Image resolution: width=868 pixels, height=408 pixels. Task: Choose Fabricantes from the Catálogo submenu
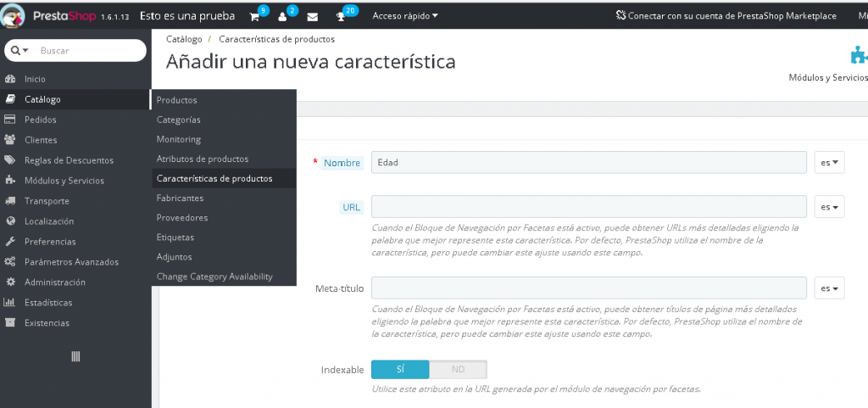pyautogui.click(x=180, y=198)
